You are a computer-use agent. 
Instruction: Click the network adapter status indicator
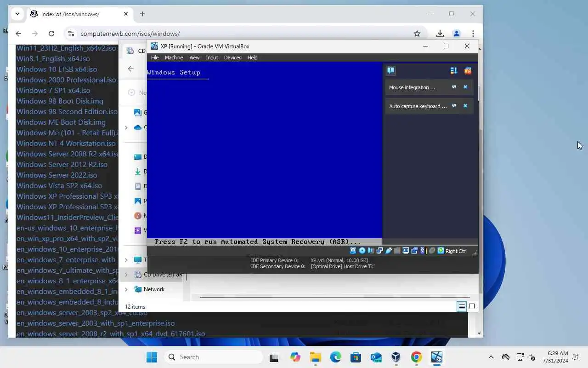click(379, 251)
